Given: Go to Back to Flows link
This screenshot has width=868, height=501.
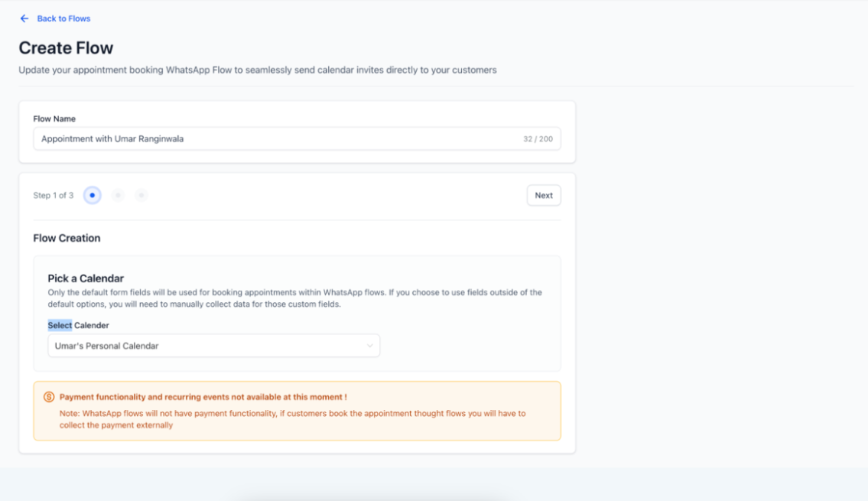Looking at the screenshot, I should point(63,18).
